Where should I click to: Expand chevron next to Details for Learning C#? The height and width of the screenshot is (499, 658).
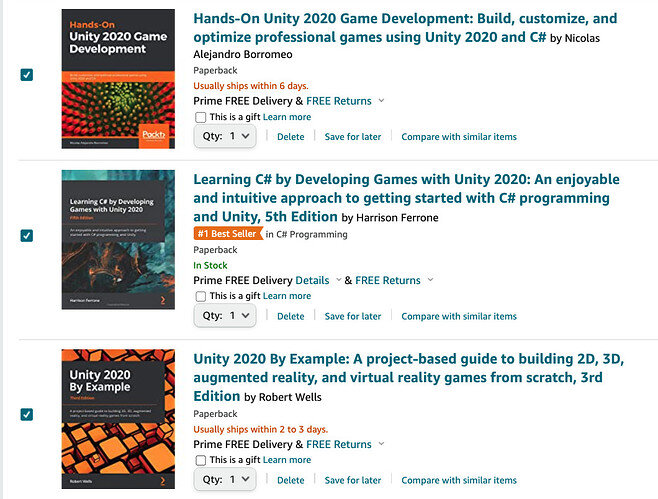click(338, 280)
